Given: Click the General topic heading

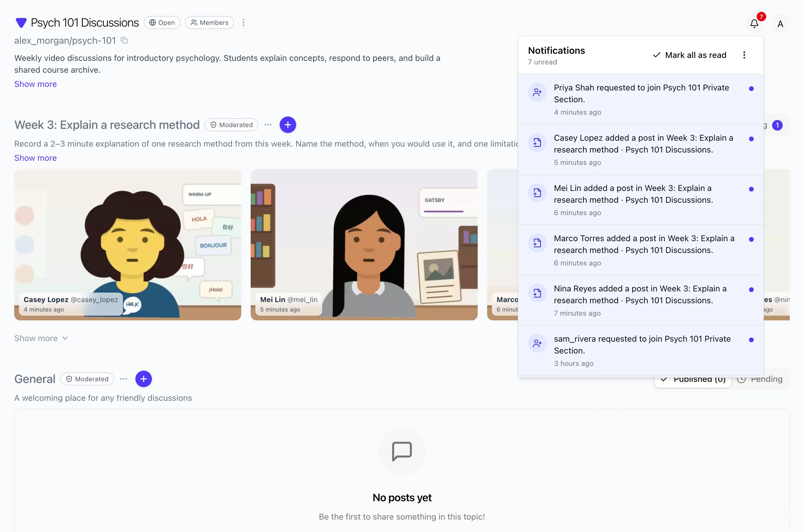Looking at the screenshot, I should pyautogui.click(x=35, y=379).
